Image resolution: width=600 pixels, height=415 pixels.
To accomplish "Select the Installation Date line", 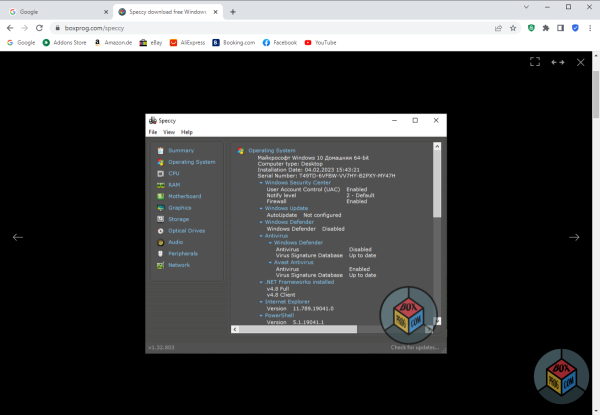I will point(308,170).
